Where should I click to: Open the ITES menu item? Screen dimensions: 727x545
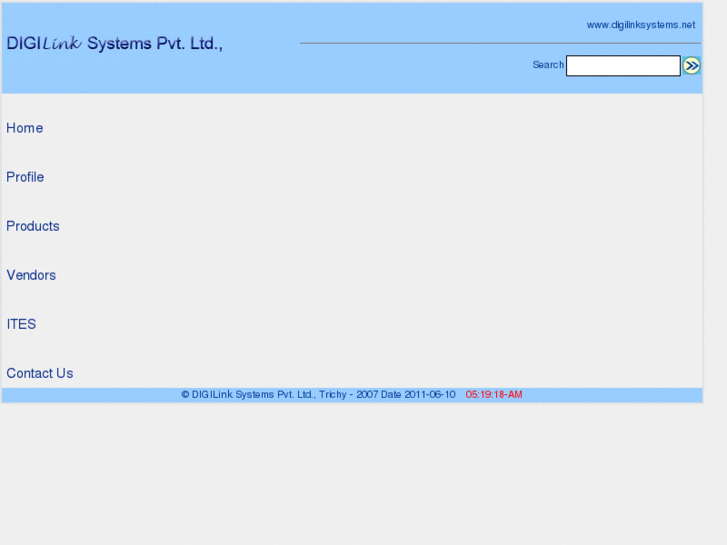click(21, 324)
